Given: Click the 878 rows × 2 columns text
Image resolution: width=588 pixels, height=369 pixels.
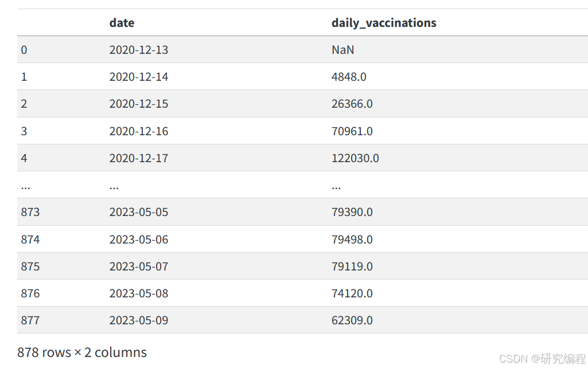Looking at the screenshot, I should click(82, 352).
